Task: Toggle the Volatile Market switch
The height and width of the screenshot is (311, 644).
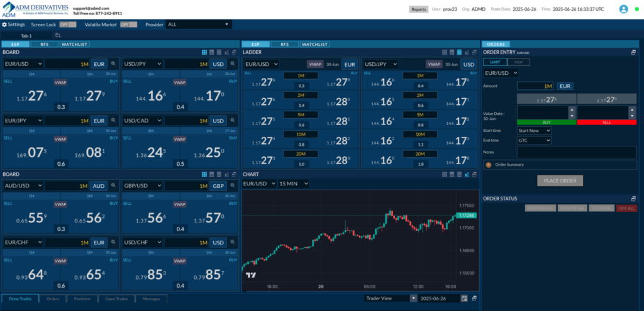Action: [x=128, y=25]
